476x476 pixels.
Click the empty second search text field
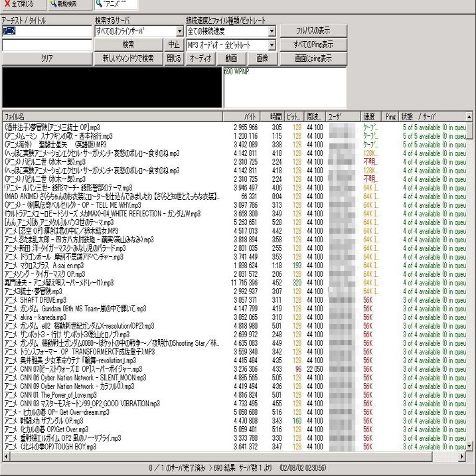(x=46, y=45)
